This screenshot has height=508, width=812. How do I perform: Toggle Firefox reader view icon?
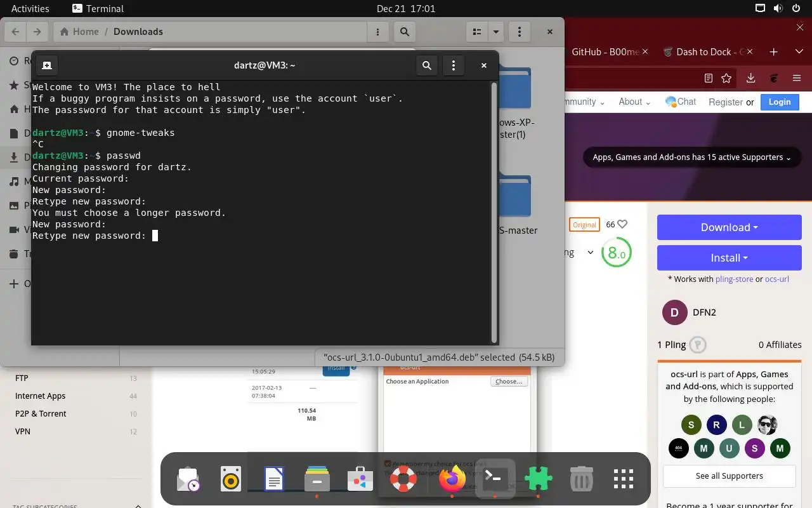pyautogui.click(x=709, y=78)
